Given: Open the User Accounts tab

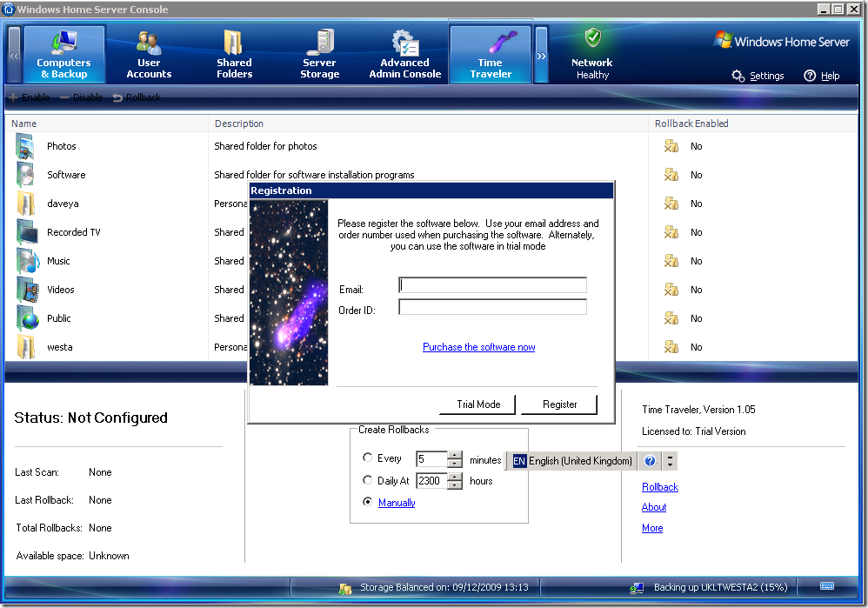Looking at the screenshot, I should tap(149, 54).
